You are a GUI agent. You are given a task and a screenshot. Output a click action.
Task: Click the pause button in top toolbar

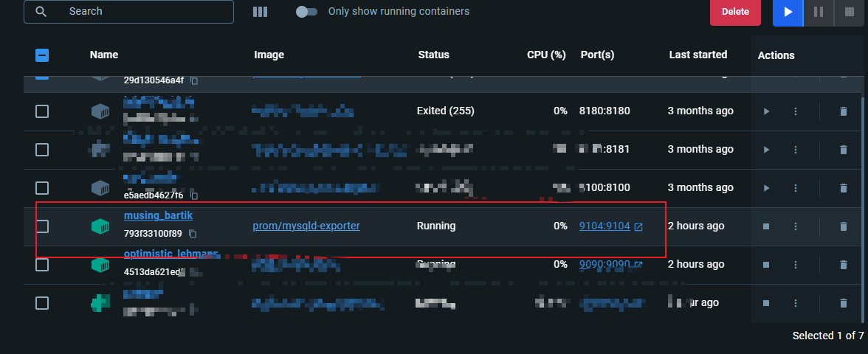pos(818,12)
